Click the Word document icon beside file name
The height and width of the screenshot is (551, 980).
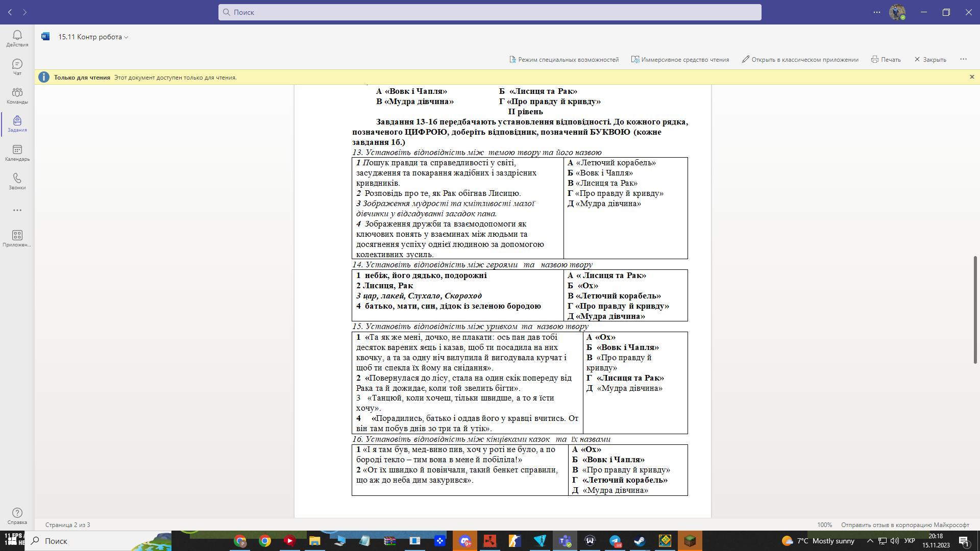pos(45,37)
